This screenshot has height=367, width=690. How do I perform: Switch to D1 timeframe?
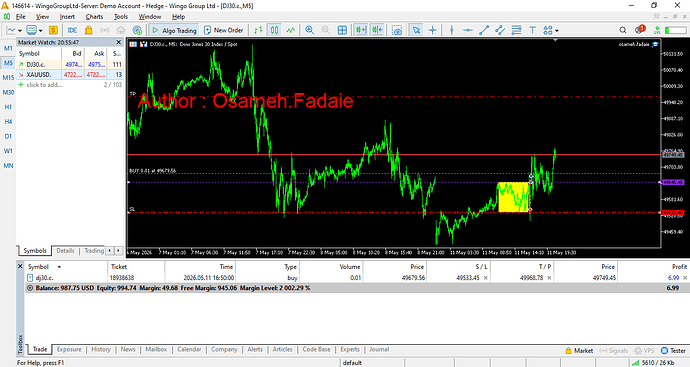(x=8, y=136)
